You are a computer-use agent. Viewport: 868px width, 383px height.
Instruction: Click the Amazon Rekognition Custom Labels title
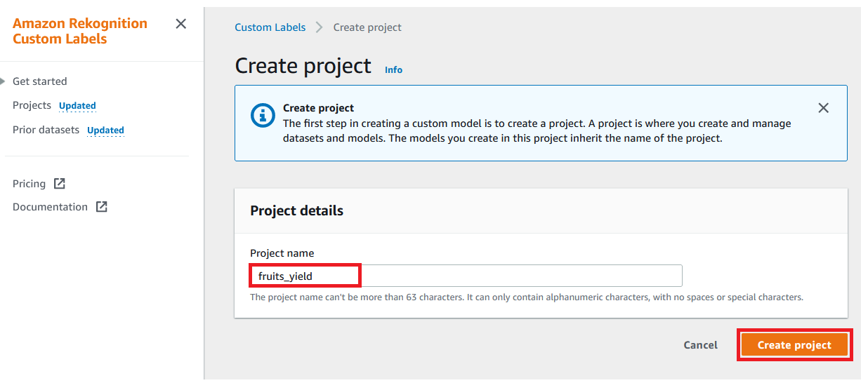coord(80,31)
